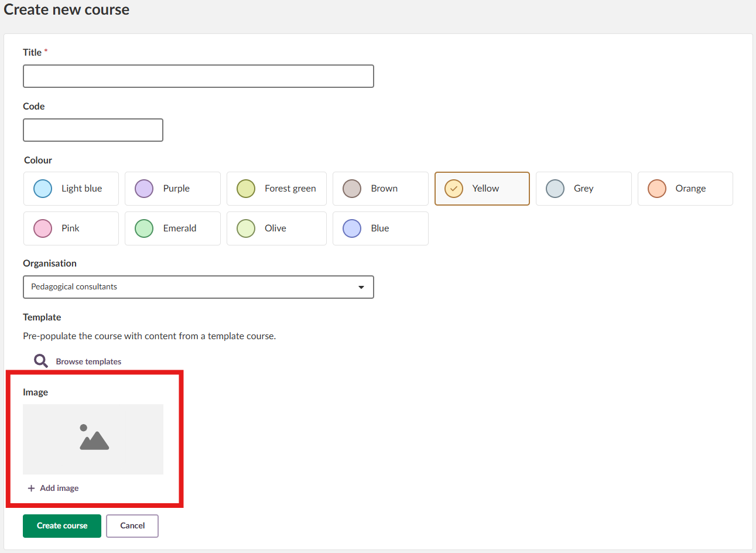
Task: Click the plus icon beside Add image
Action: click(32, 488)
